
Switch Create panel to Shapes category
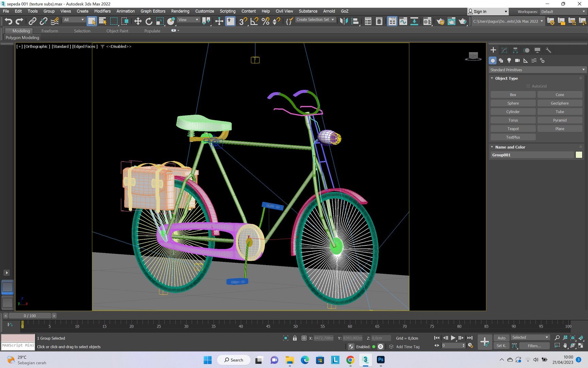tap(501, 60)
